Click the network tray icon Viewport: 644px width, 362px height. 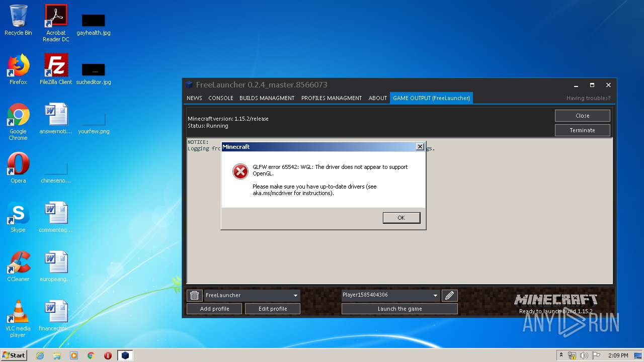(572, 355)
